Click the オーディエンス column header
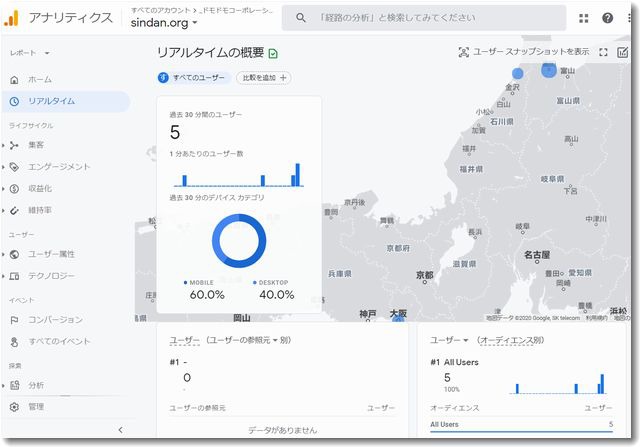The width and height of the screenshot is (640, 447). 455,408
